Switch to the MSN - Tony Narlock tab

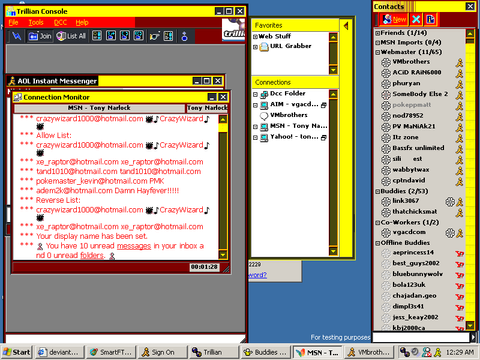click(x=99, y=108)
